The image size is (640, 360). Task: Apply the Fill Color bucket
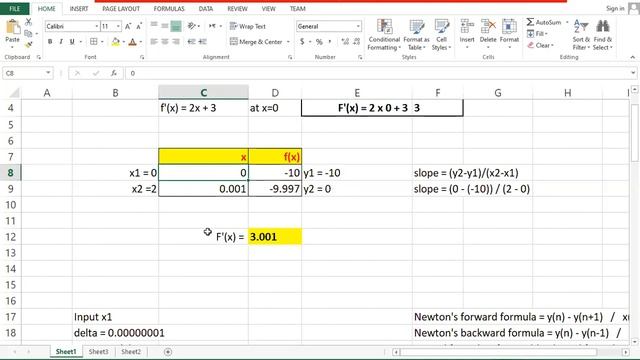click(116, 42)
